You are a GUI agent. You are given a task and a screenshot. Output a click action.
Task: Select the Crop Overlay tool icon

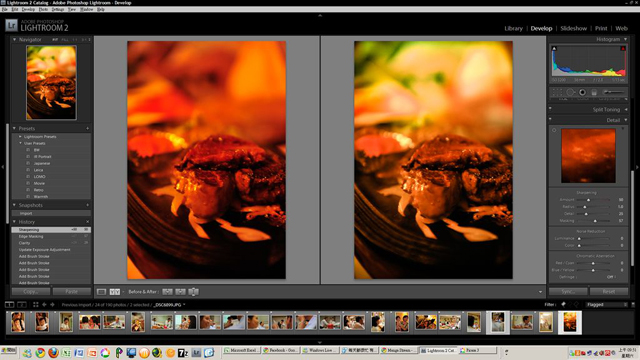tap(558, 92)
